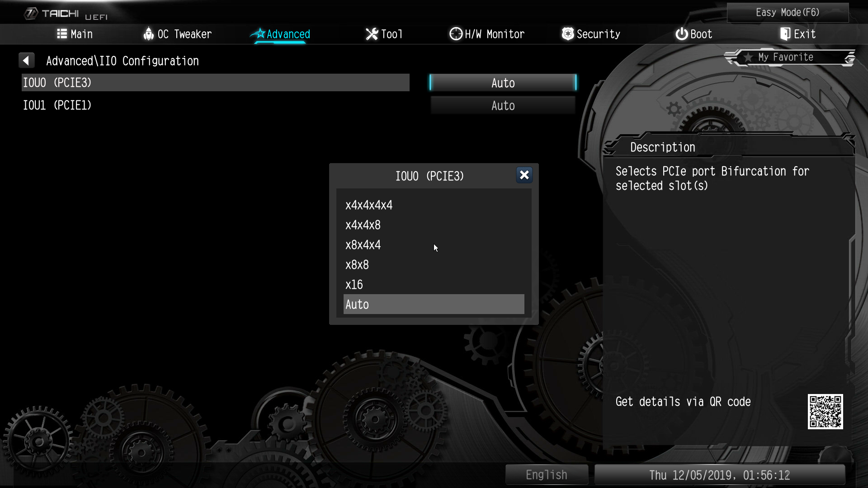This screenshot has width=868, height=488.
Task: Open the Main tab
Action: [75, 34]
